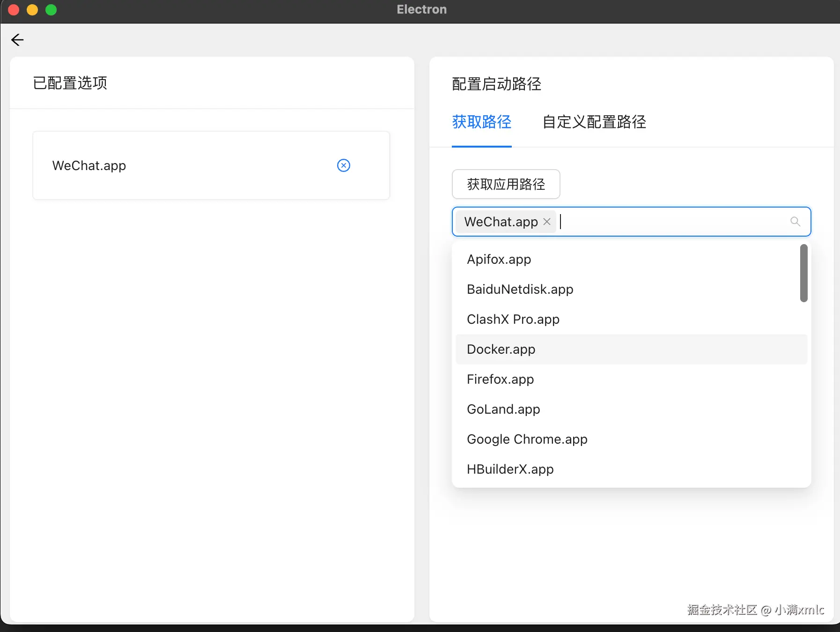The image size is (840, 632).
Task: Switch to the 获取路径 tab
Action: pos(481,122)
